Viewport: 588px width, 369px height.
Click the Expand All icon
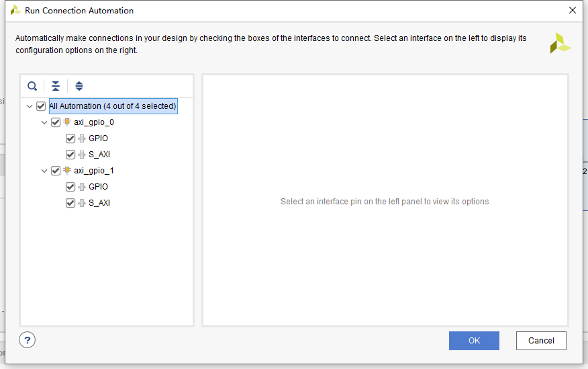pyautogui.click(x=79, y=86)
